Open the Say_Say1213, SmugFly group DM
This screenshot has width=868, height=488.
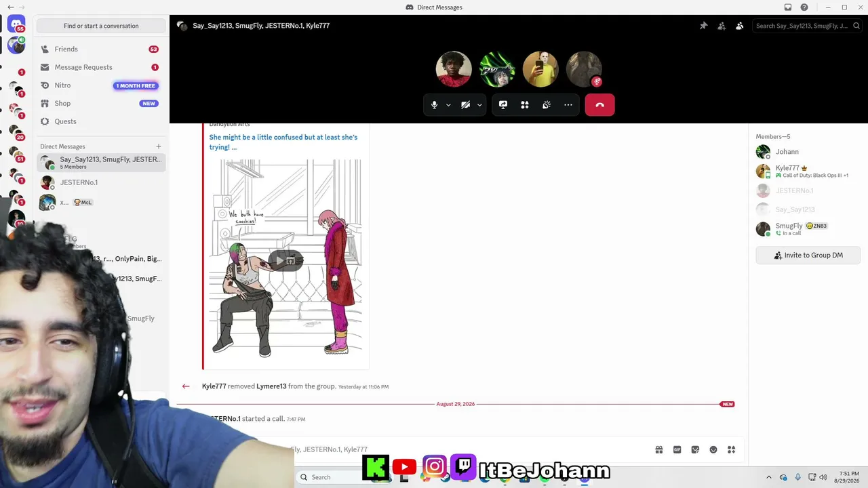[101, 163]
